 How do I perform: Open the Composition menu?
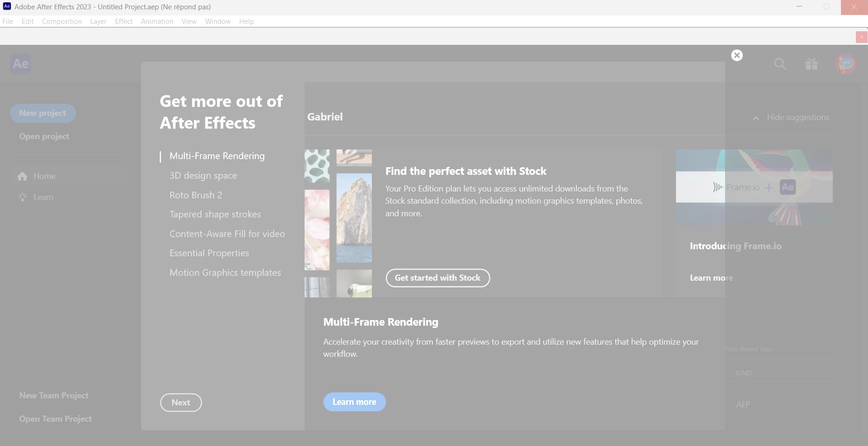[x=62, y=21]
